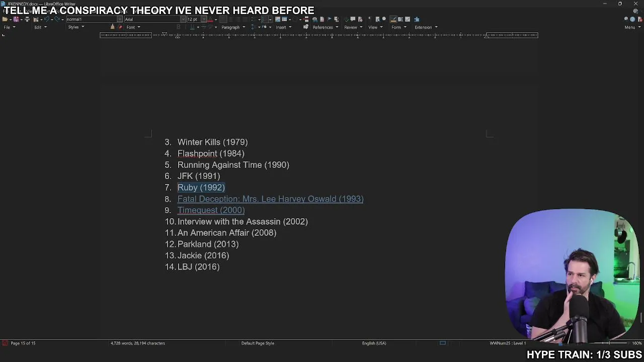Click the Parkland (2013) list item
Viewport: 644px width, 362px height.
coord(208,244)
